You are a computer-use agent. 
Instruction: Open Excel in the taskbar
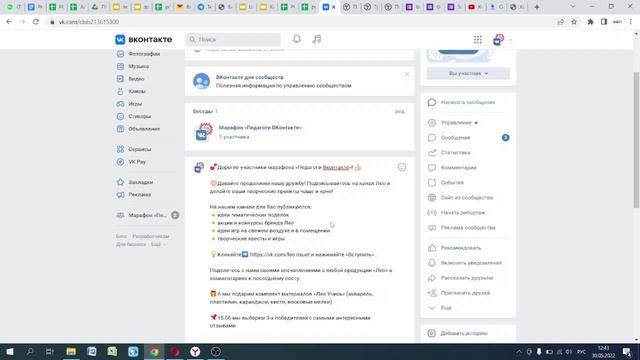click(x=112, y=351)
